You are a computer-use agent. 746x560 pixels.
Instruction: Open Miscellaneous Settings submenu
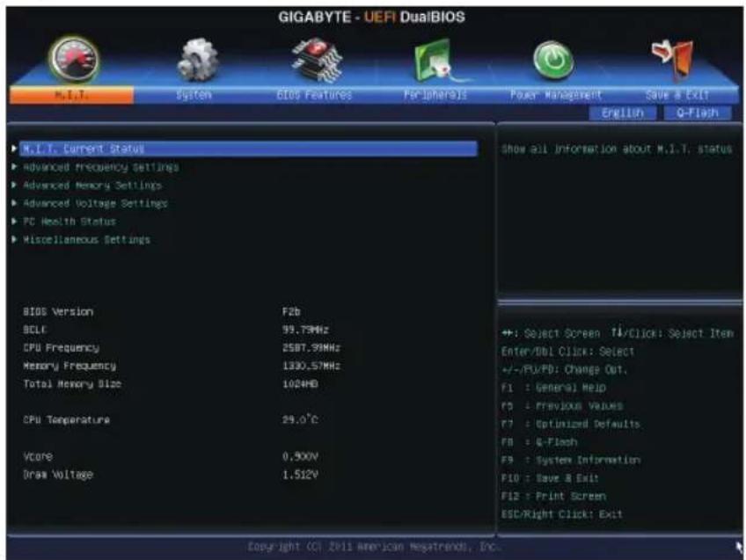point(86,240)
